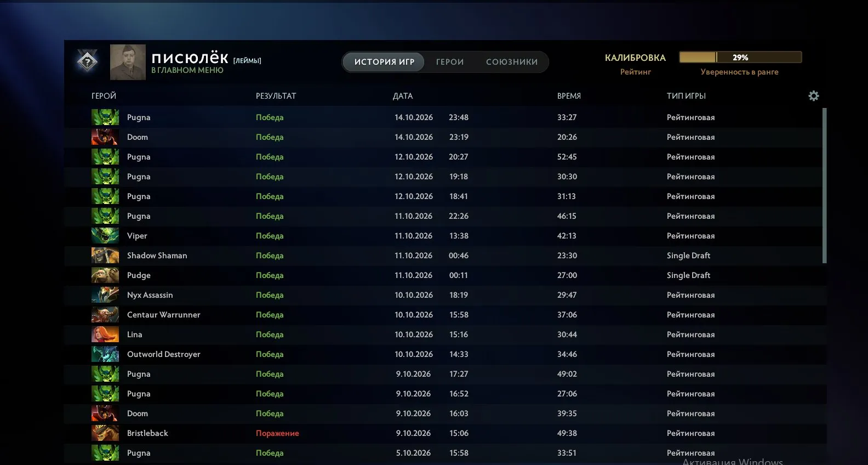Click Pugna portrait in the 46:15 match

(x=105, y=216)
